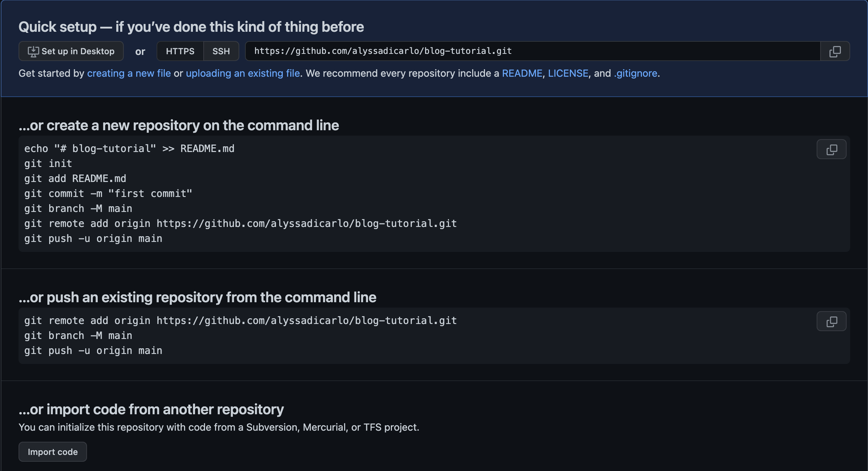Click the Quick setup heading
Viewport: 868px width, 471px height.
[191, 27]
